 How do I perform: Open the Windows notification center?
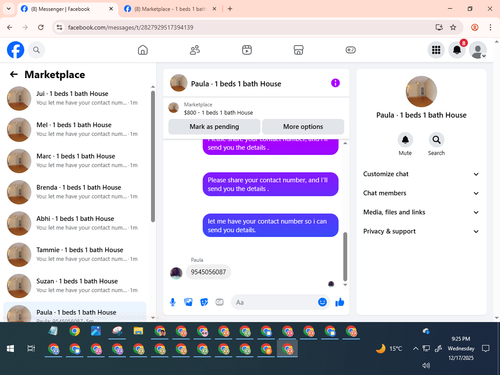486,349
